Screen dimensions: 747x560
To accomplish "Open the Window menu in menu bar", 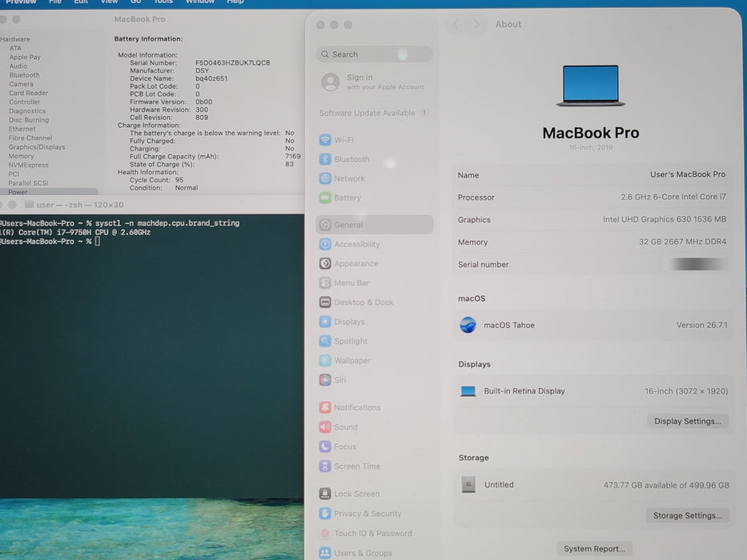I will tap(199, 2).
